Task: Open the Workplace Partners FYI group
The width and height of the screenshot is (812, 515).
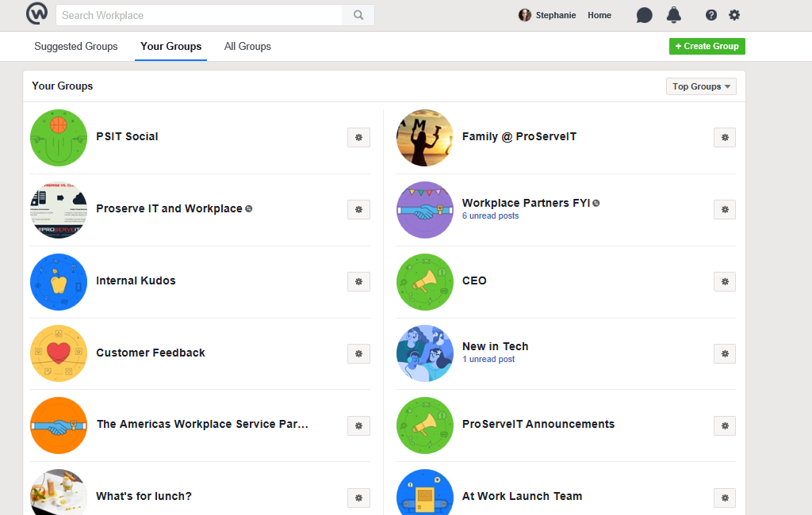Action: (x=527, y=203)
